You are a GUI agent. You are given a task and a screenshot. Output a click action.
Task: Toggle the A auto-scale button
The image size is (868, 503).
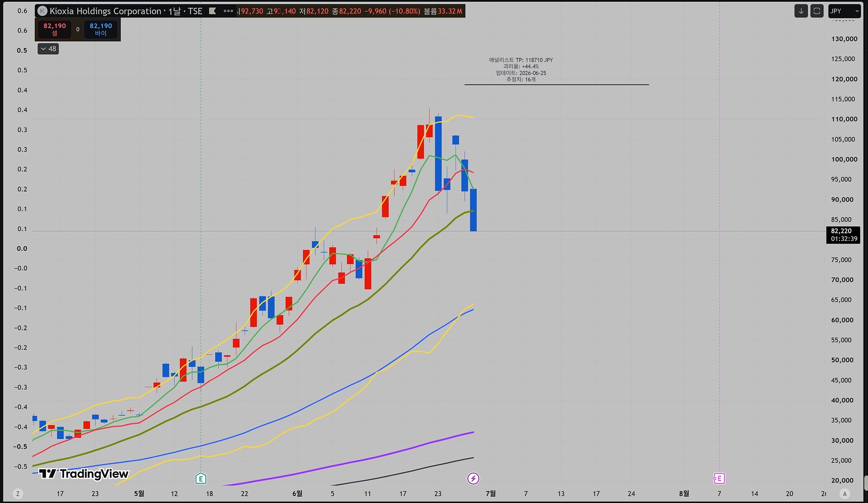tap(844, 494)
